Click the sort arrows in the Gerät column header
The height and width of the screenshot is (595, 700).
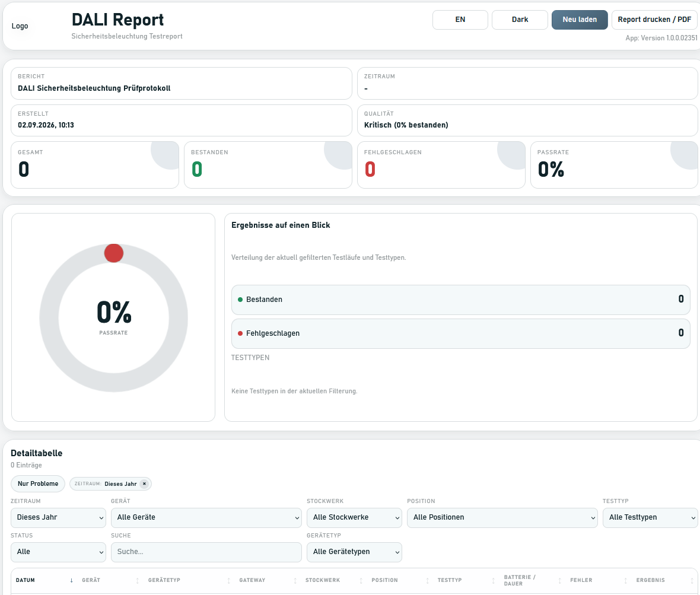click(x=138, y=580)
